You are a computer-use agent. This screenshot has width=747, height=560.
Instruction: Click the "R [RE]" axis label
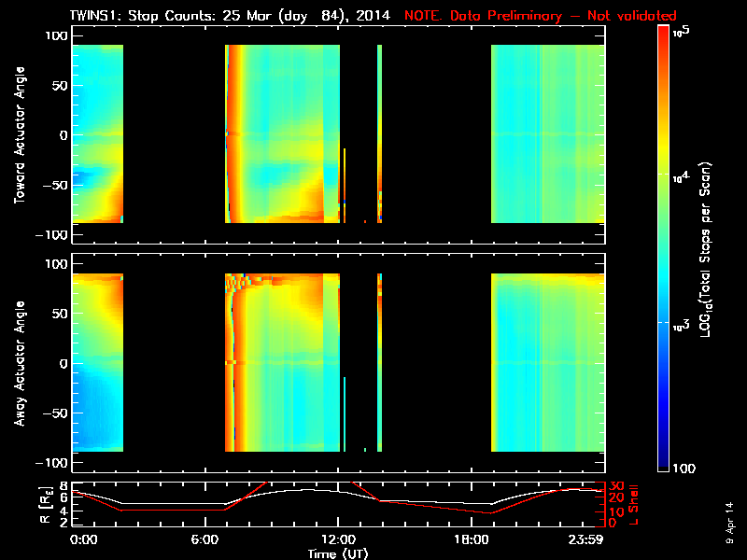[46, 505]
